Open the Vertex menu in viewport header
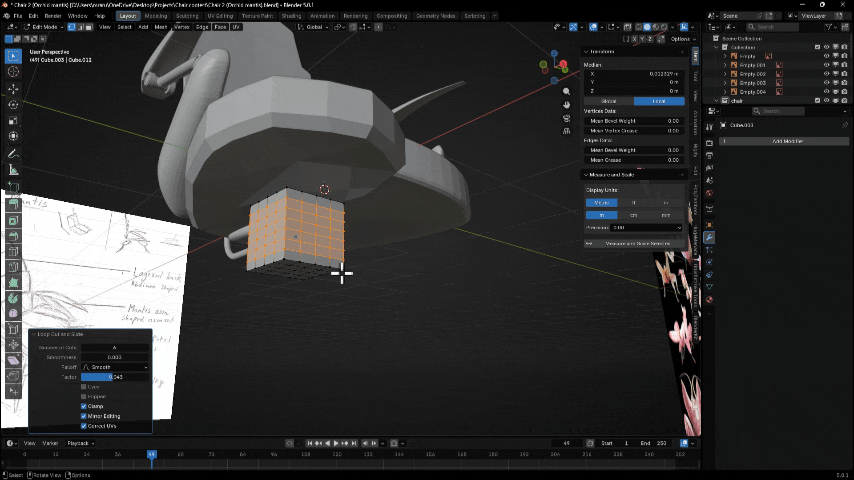This screenshot has height=480, width=854. coord(181,27)
